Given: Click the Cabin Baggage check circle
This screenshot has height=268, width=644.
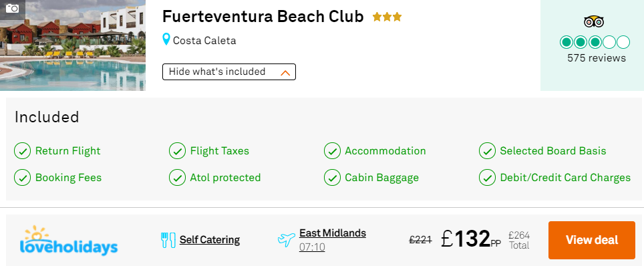Looking at the screenshot, I should coord(332,178).
